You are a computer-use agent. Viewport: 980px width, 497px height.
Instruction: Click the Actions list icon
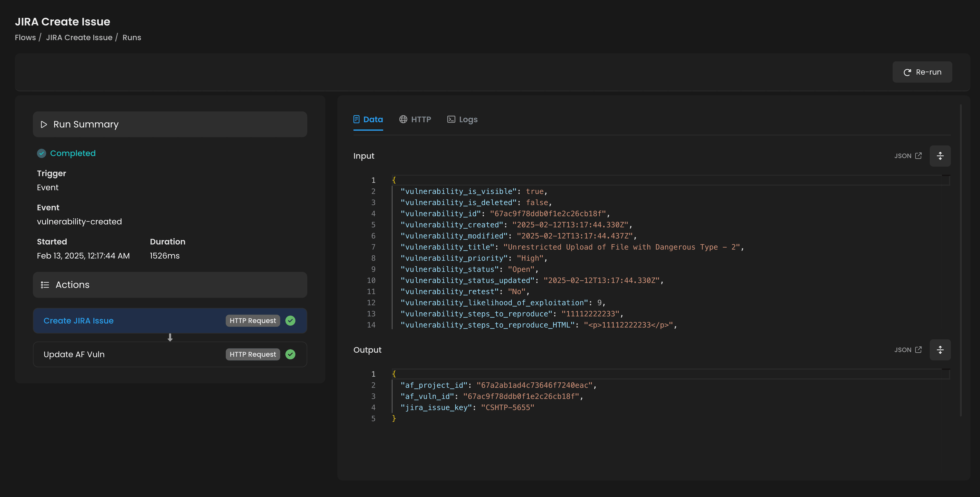tap(45, 285)
